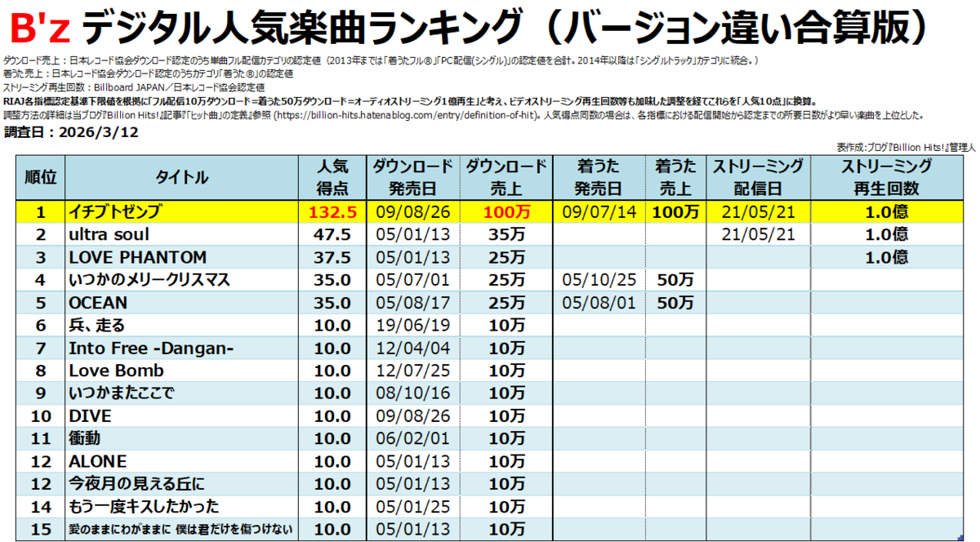Screen dimensions: 980x542
Task: Click the 'ストリーミング配信日' column header
Action: [757, 177]
